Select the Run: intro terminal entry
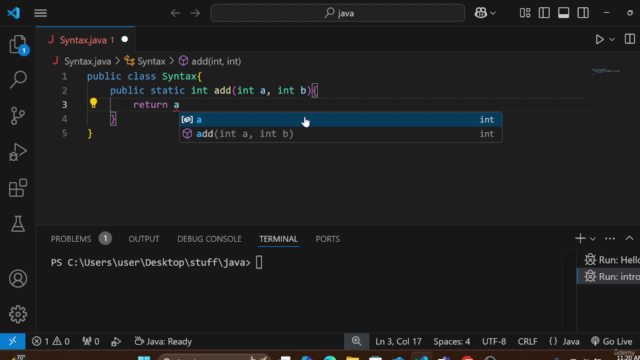This screenshot has height=360, width=640. point(609,276)
